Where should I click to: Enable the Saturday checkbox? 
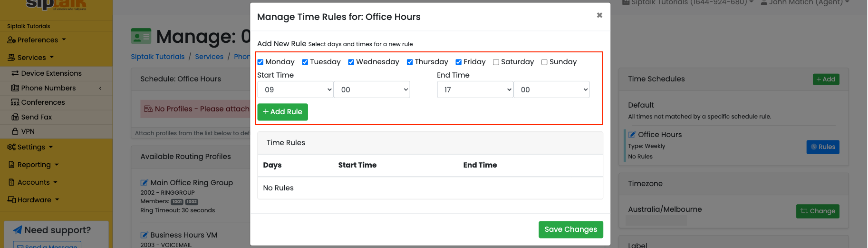496,62
